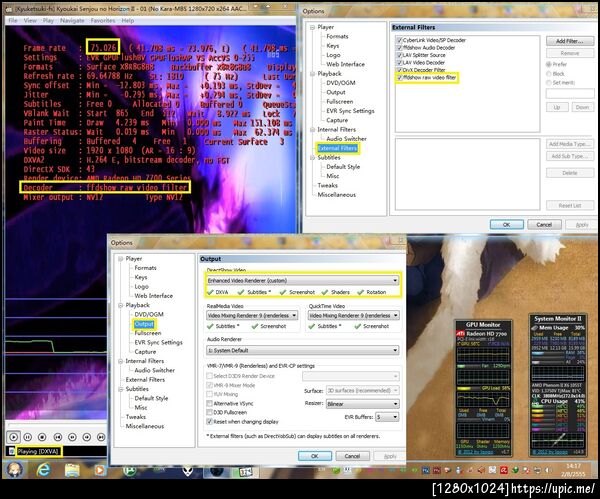Click the Play button in the player
The width and height of the screenshot is (600, 499).
(13, 437)
